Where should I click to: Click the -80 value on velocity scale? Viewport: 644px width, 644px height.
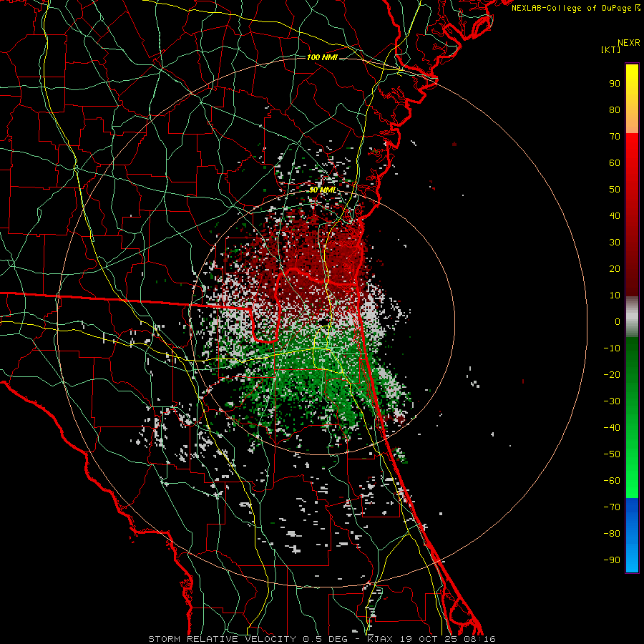click(612, 534)
